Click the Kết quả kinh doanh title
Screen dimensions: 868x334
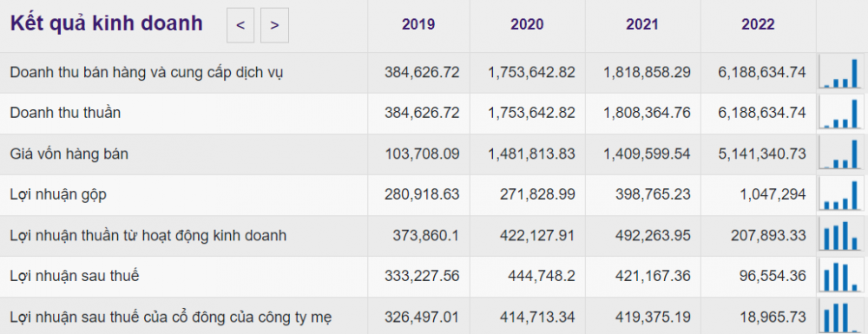(x=106, y=23)
